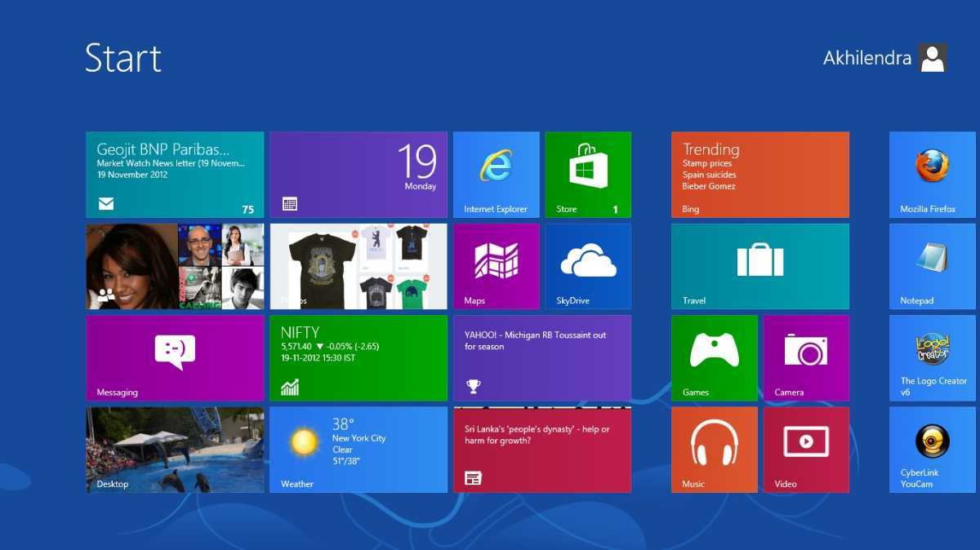Launch CyberLink YouCam tile
Screen dimensions: 980x550
click(932, 449)
